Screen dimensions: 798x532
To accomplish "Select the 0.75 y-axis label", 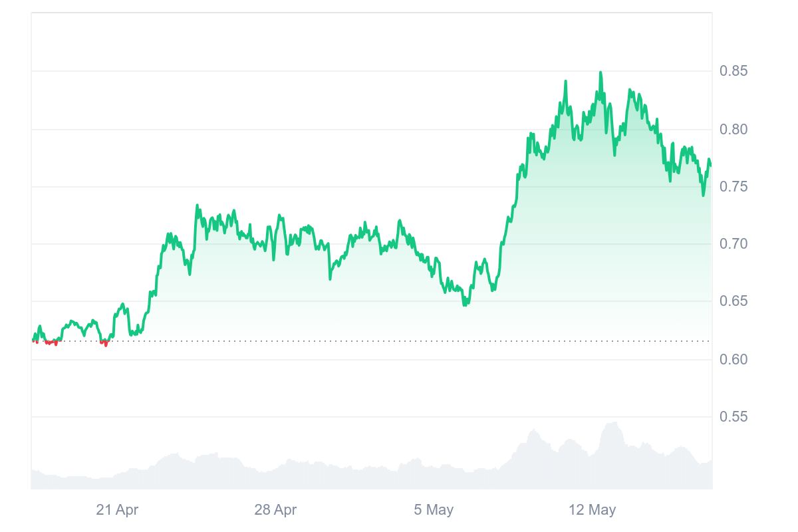I will pos(733,187).
